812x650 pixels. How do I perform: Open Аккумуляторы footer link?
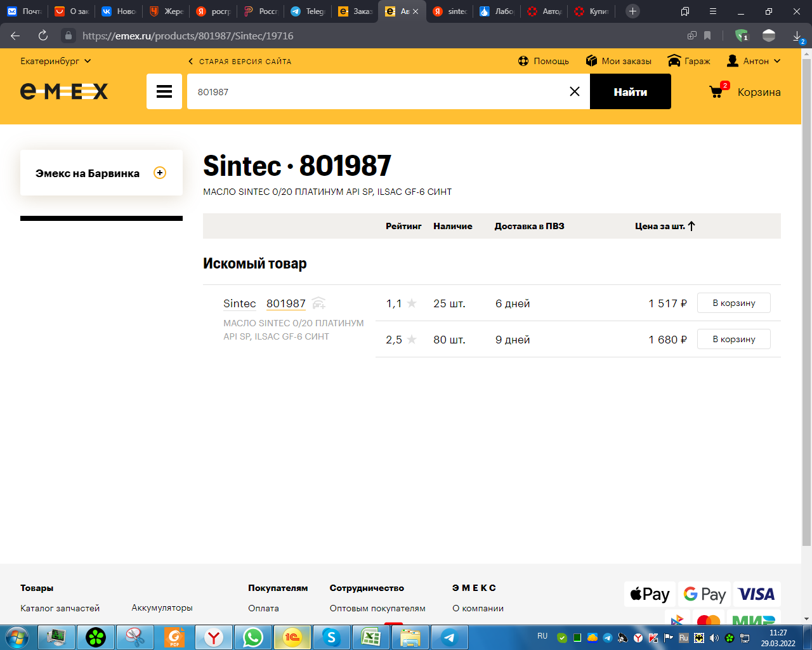(162, 607)
